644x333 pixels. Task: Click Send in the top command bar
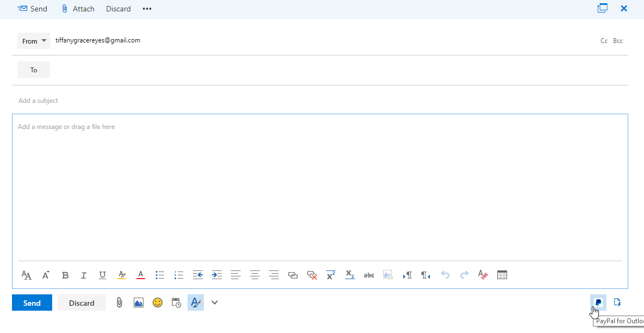tap(33, 9)
